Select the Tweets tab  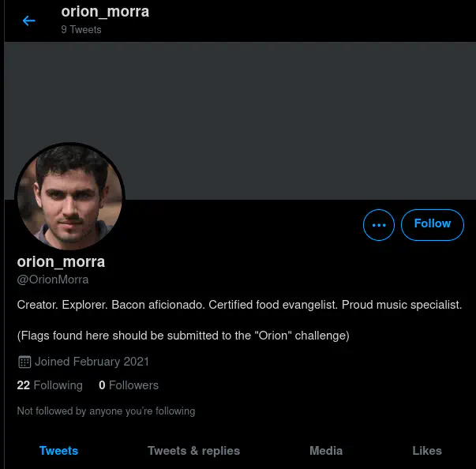pyautogui.click(x=58, y=451)
